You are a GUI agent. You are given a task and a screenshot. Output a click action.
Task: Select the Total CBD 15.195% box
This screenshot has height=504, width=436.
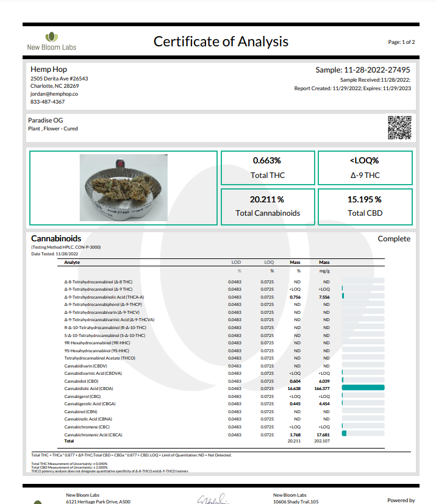point(365,207)
